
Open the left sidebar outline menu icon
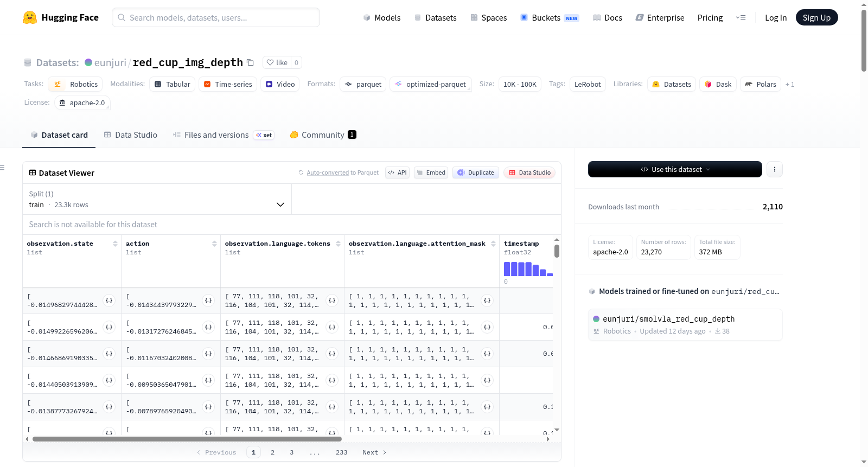point(3,168)
